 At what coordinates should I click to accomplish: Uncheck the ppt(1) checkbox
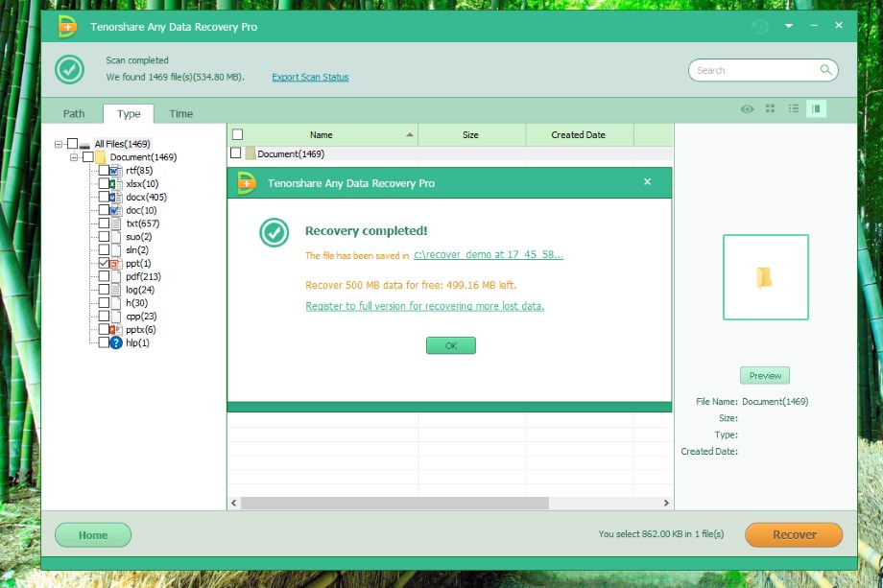(x=104, y=263)
